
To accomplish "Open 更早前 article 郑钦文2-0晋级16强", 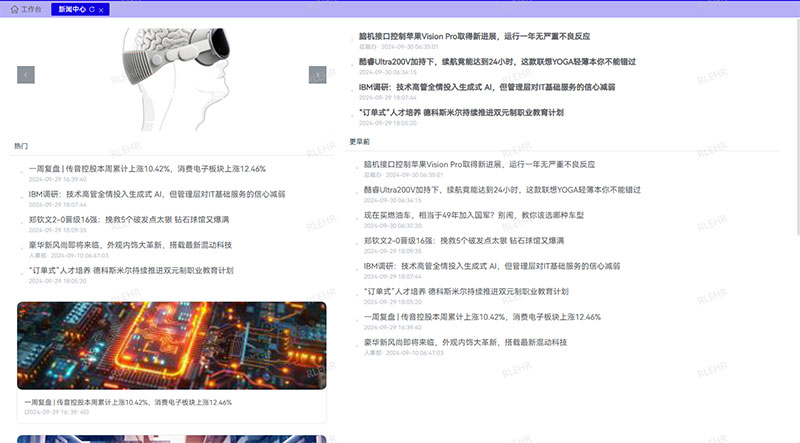I will coord(464,241).
